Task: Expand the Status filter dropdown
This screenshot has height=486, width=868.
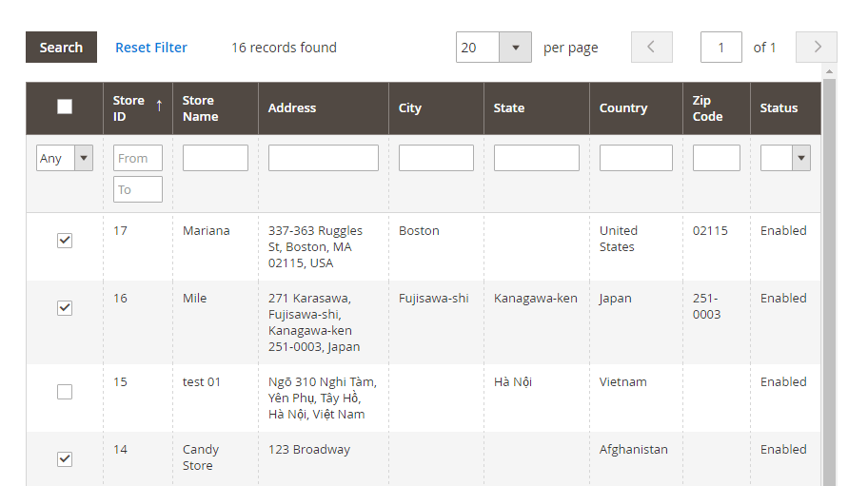Action: tap(785, 159)
